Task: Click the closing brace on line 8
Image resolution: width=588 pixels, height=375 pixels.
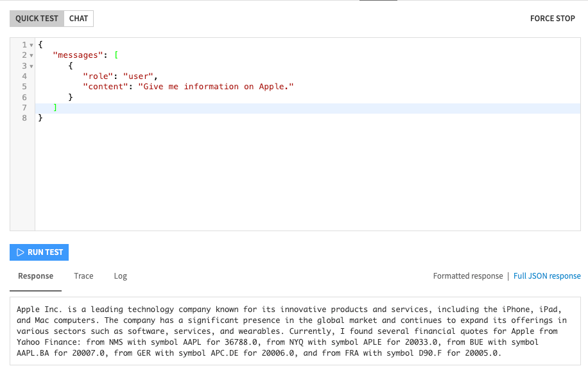Action: [x=40, y=118]
